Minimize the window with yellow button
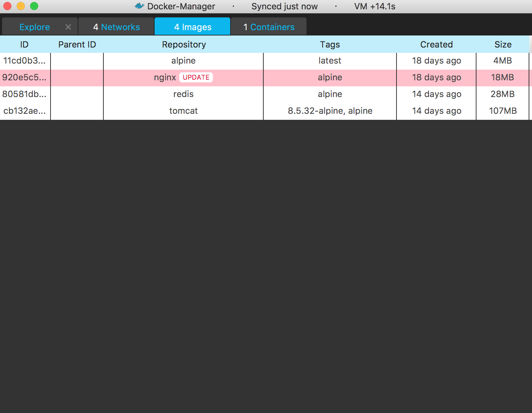The width and height of the screenshot is (532, 413). tap(21, 6)
